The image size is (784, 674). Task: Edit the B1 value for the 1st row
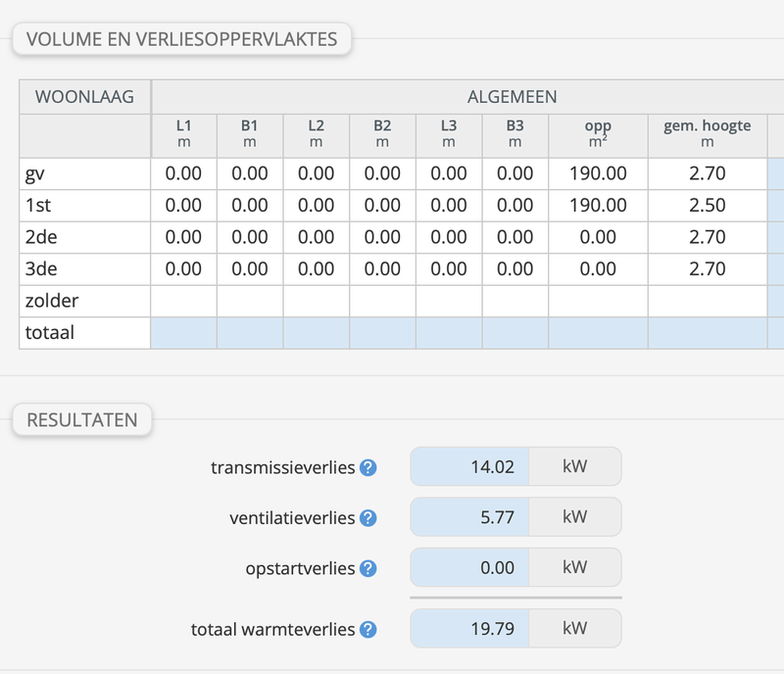251,205
